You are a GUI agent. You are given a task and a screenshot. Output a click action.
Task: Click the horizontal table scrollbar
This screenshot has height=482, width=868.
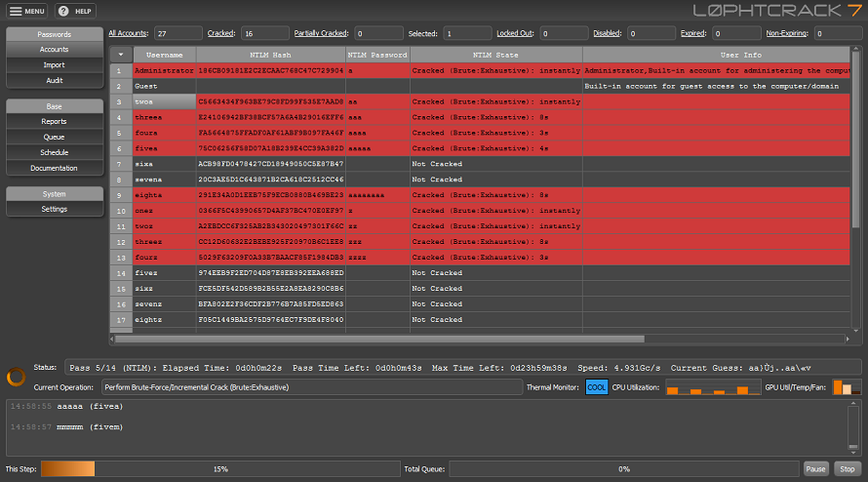click(379, 339)
